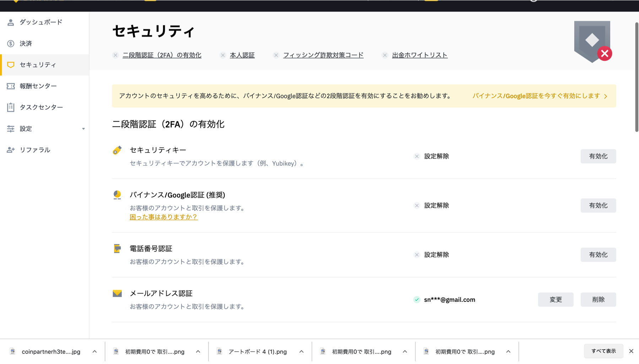
Task: Open menu for coinpartnerh3te jpg download
Action: (94, 352)
